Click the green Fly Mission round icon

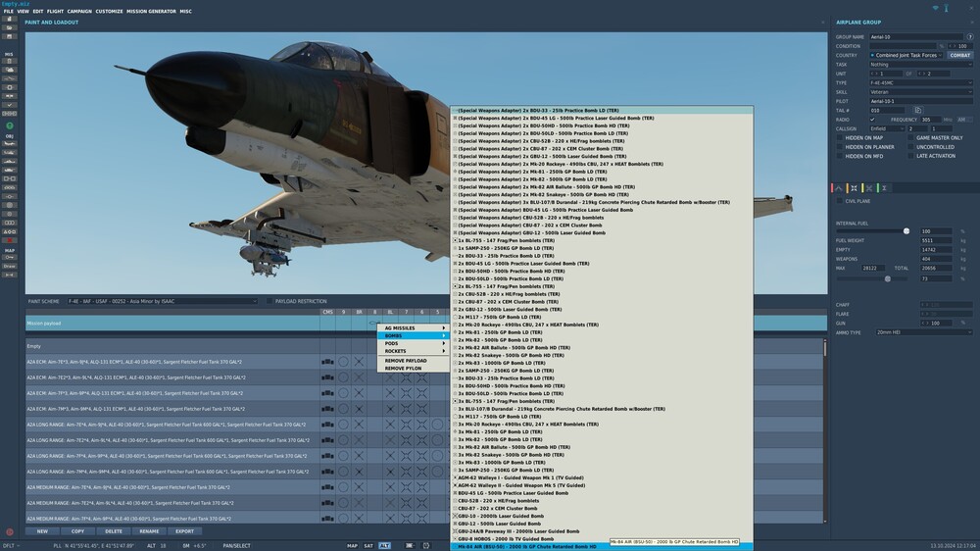[x=10, y=125]
